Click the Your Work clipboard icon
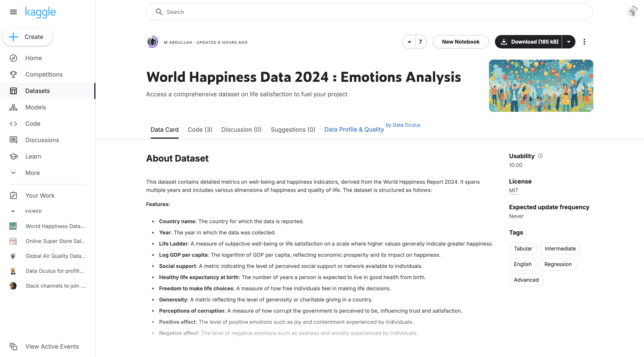The image size is (644, 357). click(x=13, y=195)
